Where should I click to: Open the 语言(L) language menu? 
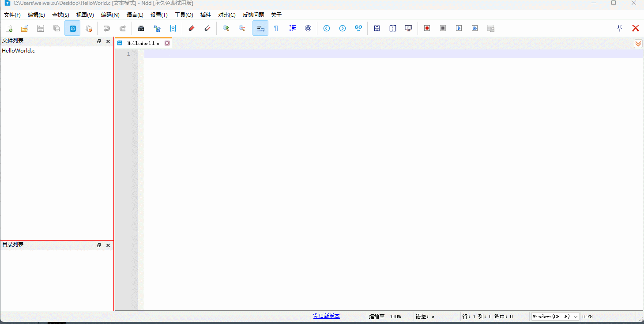pyautogui.click(x=135, y=15)
